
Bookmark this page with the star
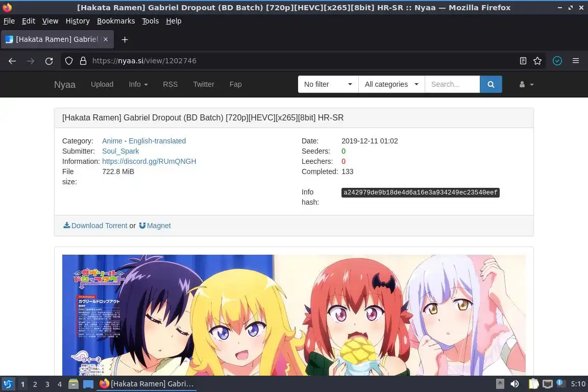pyautogui.click(x=537, y=61)
